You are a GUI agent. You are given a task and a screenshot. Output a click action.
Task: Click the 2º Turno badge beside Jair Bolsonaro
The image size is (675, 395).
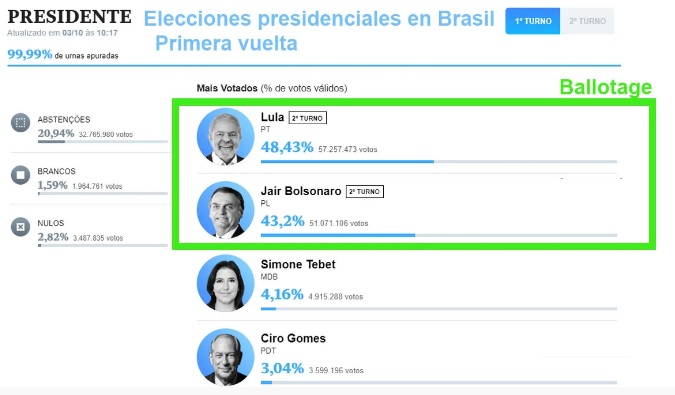(365, 191)
